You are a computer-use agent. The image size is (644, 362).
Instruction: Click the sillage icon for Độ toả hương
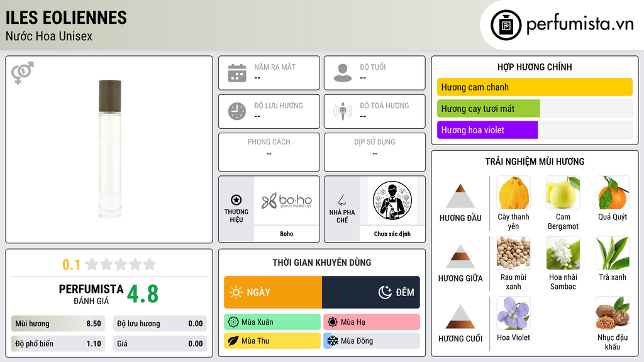(x=343, y=111)
